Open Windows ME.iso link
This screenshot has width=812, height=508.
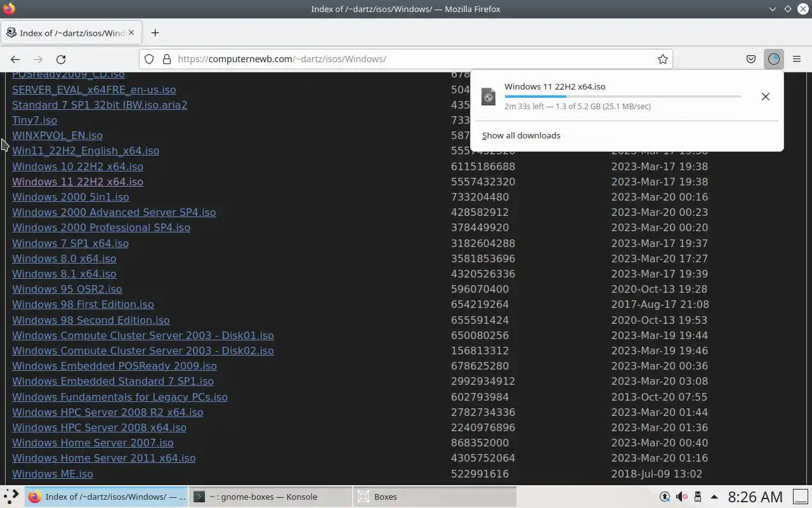[53, 474]
